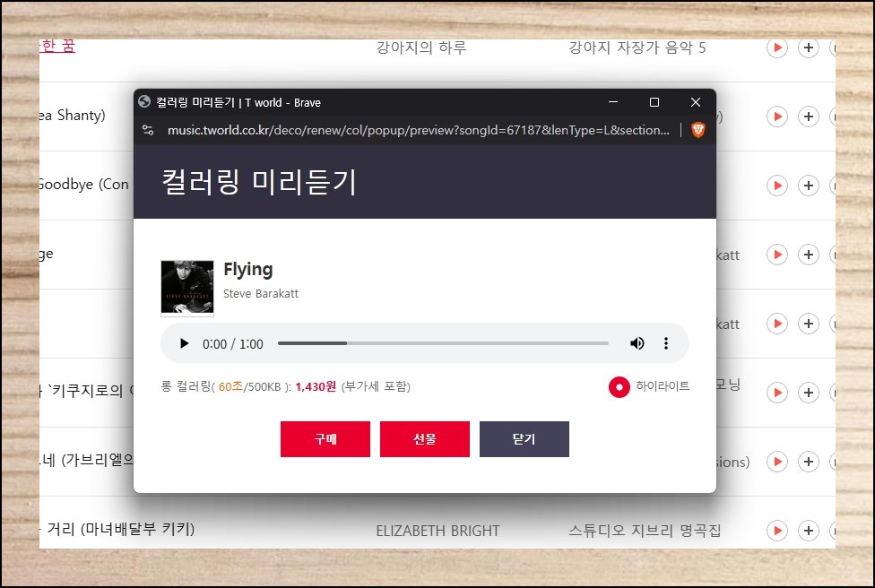Viewport: 875px width, 588px height.
Task: Click the 구매 button
Action: [325, 439]
